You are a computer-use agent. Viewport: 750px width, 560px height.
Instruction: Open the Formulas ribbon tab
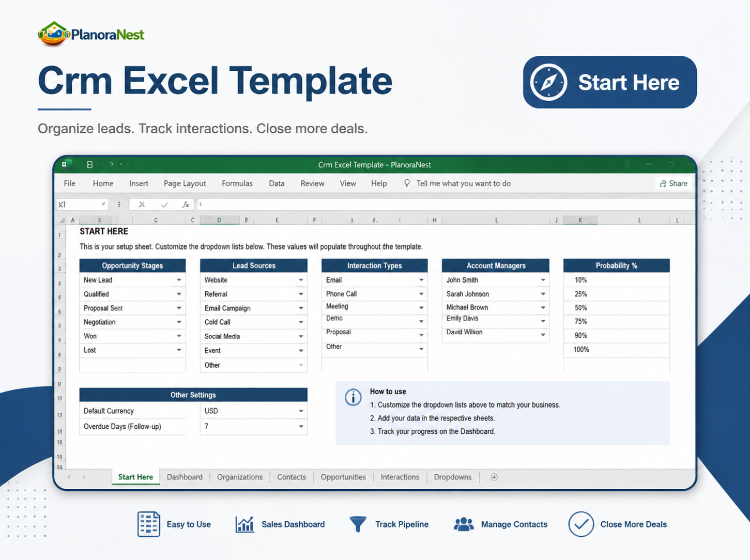tap(237, 183)
